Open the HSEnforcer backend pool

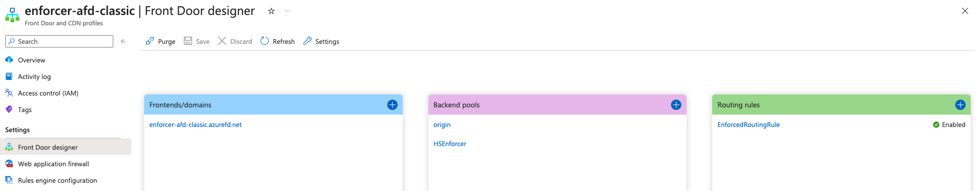tap(450, 144)
